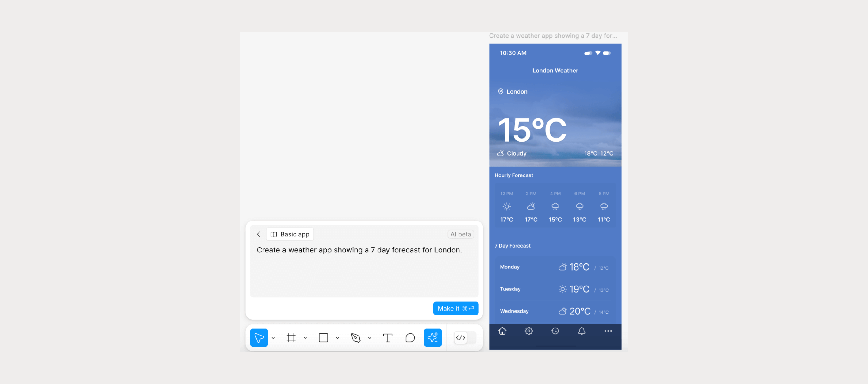Click the sunny icon under 12 PM
The height and width of the screenshot is (384, 868).
tap(506, 206)
